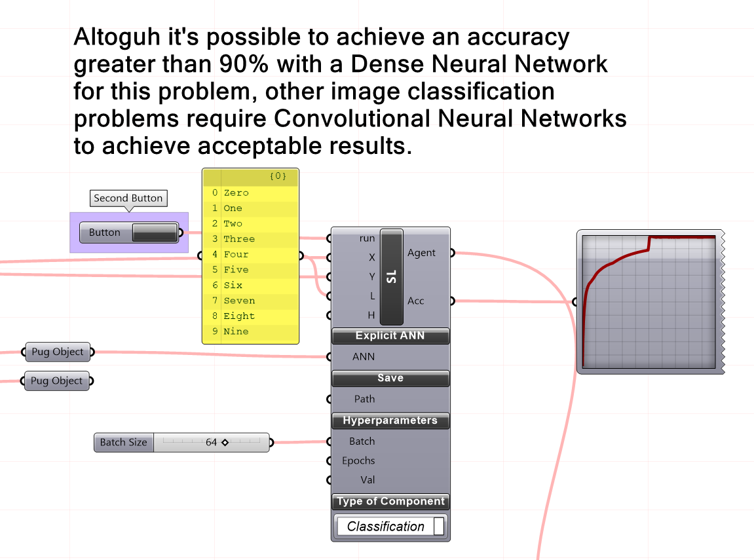This screenshot has width=754, height=560.
Task: Click the Path input port
Action: point(330,399)
